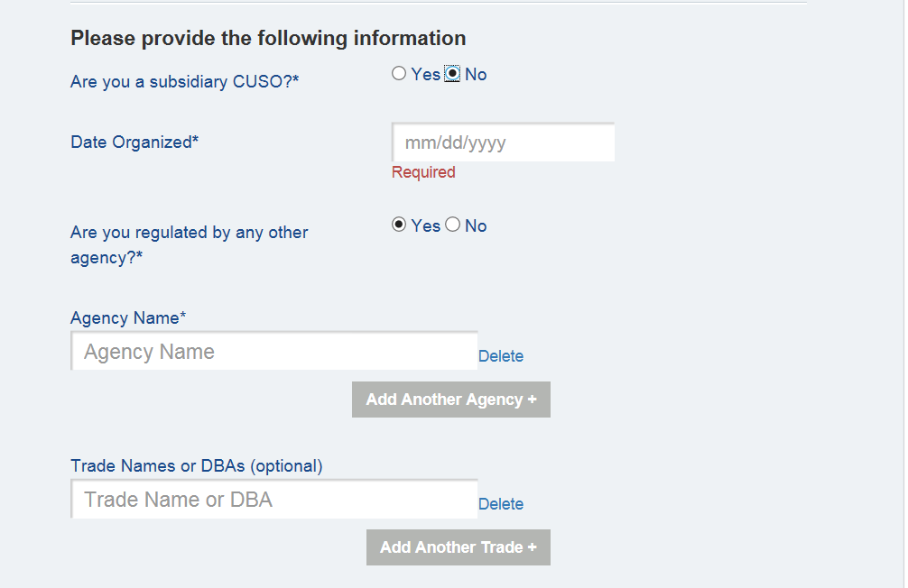Viewport: 908px width, 588px height.
Task: Choose No radio for regulated by other agency
Action: click(453, 225)
